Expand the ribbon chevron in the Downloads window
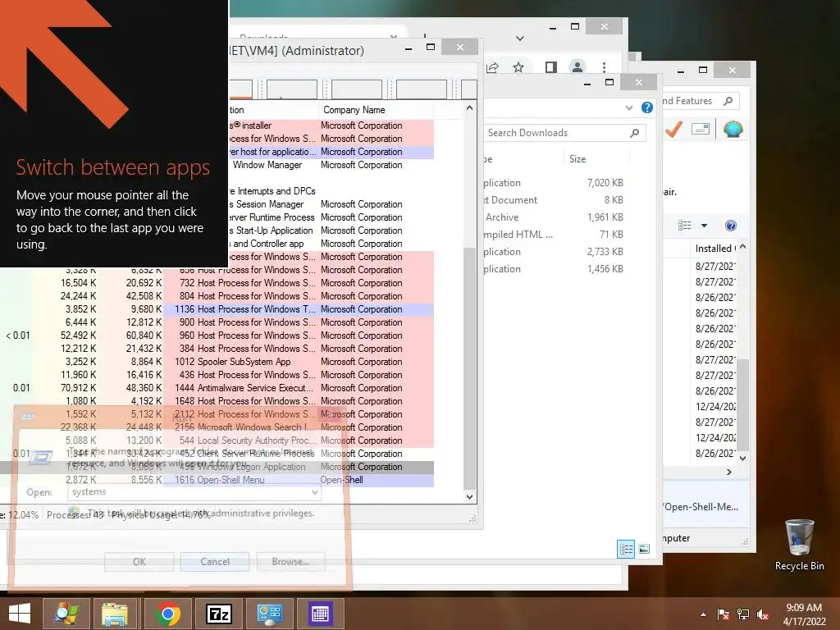Screen dimensions: 840x630 click(x=629, y=107)
